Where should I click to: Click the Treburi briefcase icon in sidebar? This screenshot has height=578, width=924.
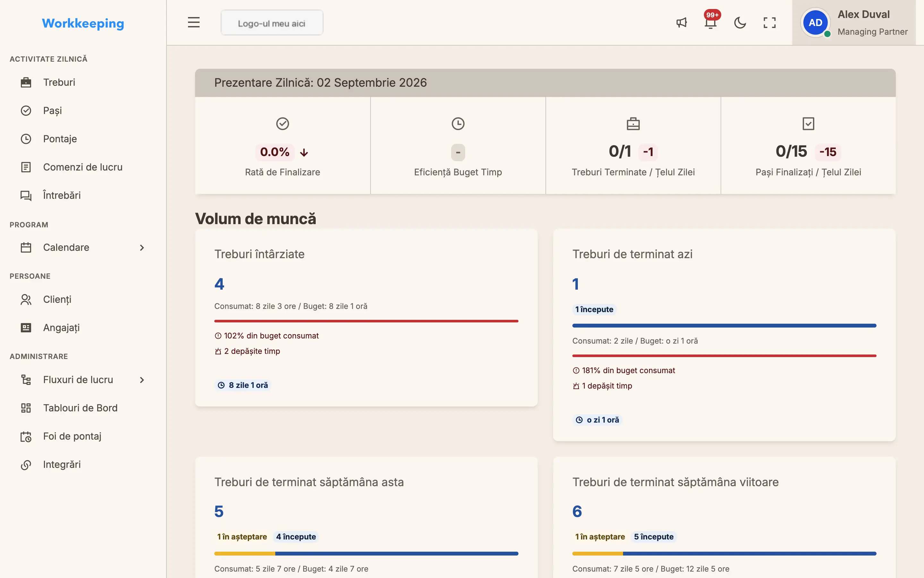click(26, 82)
